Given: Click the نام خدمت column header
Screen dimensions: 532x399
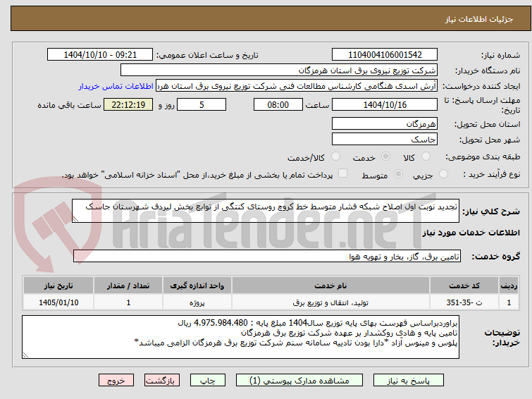Looking at the screenshot, I should pyautogui.click(x=330, y=286).
